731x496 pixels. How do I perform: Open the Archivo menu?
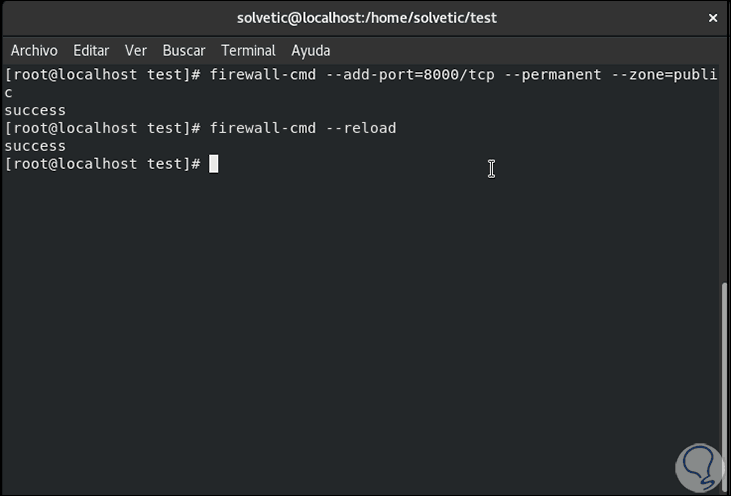tap(34, 50)
